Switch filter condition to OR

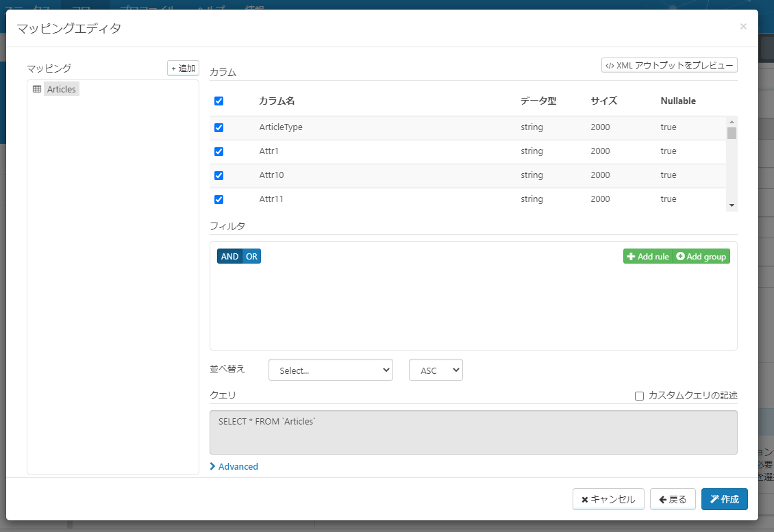(x=251, y=256)
